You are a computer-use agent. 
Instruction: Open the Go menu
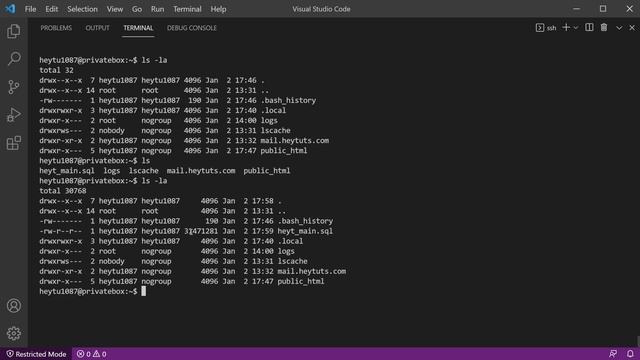click(x=137, y=9)
